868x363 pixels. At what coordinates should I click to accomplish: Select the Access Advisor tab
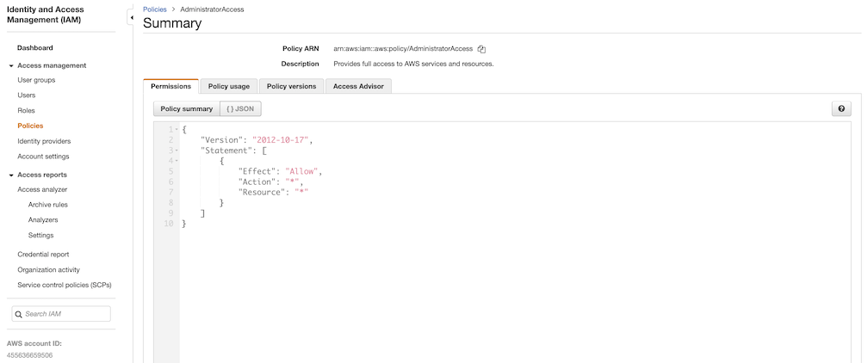click(x=359, y=86)
